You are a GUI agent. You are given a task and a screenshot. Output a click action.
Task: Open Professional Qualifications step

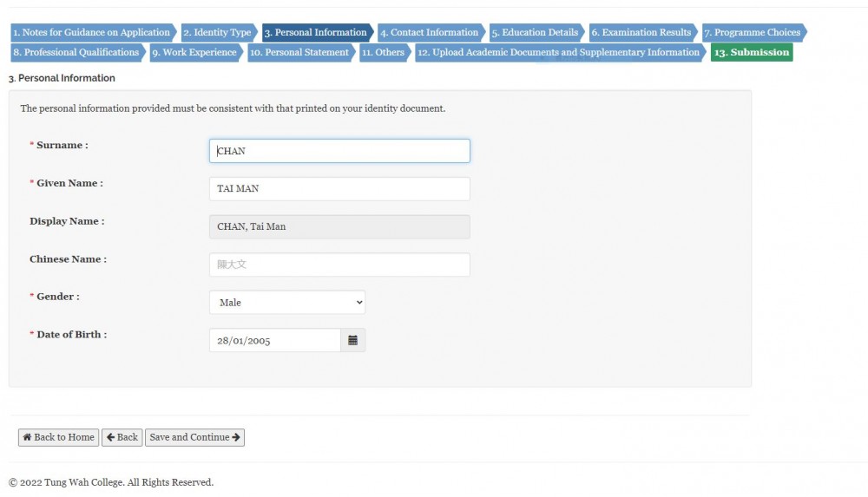click(x=77, y=53)
